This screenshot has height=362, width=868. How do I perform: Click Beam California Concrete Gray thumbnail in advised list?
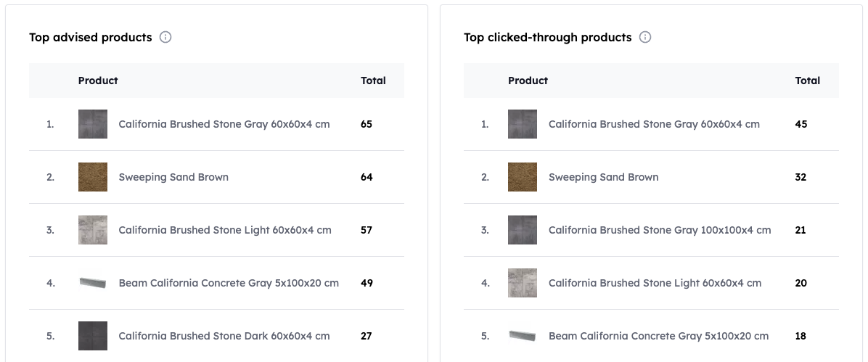tap(93, 283)
